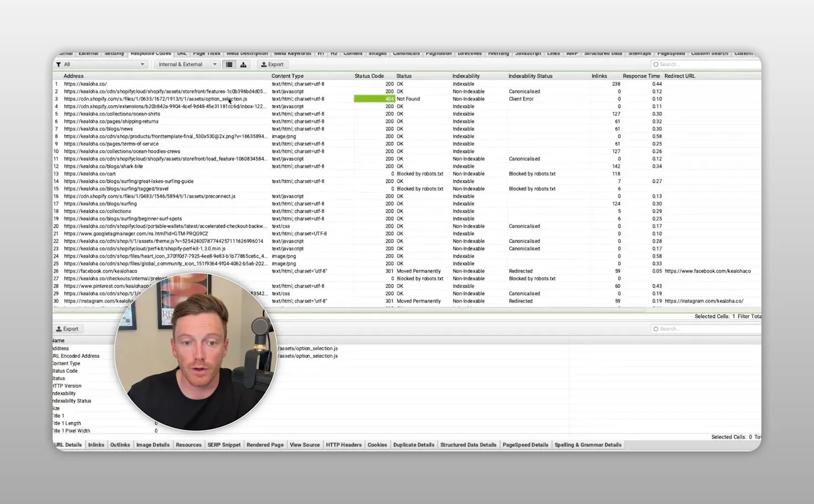814x504 pixels.
Task: Select the Cookies bottom tab
Action: click(378, 445)
